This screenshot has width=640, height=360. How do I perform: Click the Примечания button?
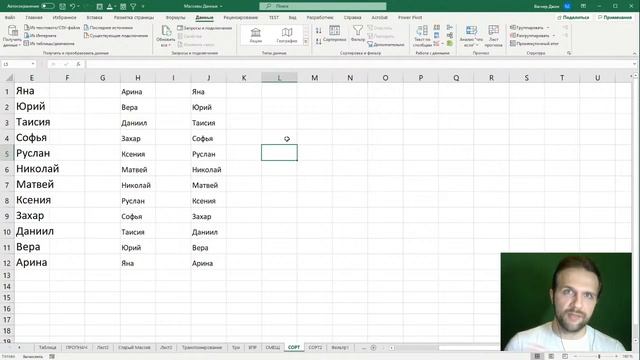point(615,18)
